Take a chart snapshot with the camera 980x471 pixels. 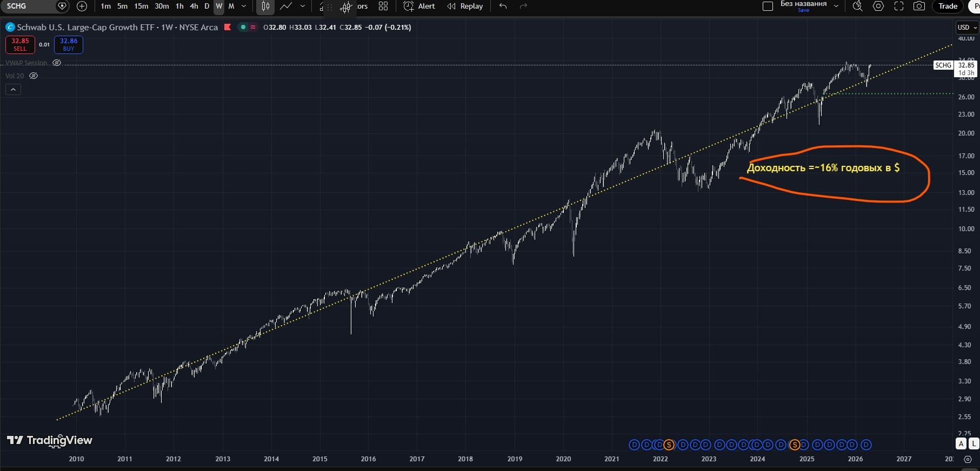click(x=919, y=6)
